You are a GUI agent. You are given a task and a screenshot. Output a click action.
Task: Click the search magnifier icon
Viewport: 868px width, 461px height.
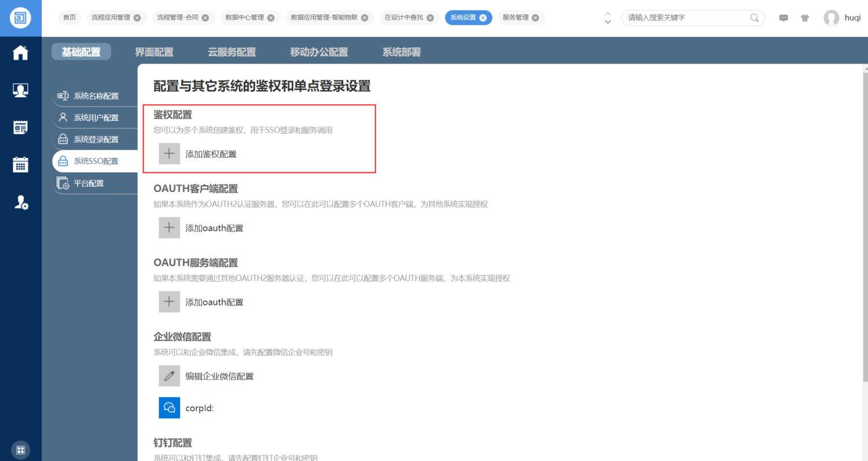pos(755,18)
